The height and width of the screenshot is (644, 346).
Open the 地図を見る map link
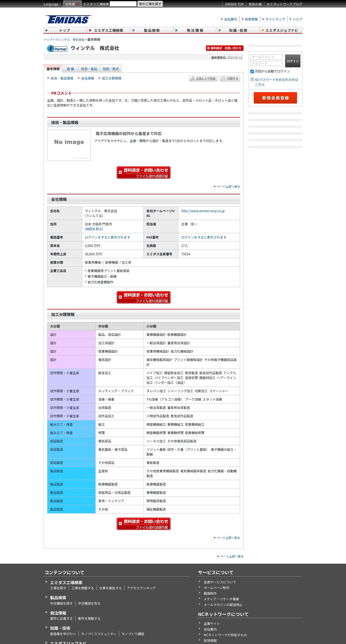pyautogui.click(x=94, y=229)
